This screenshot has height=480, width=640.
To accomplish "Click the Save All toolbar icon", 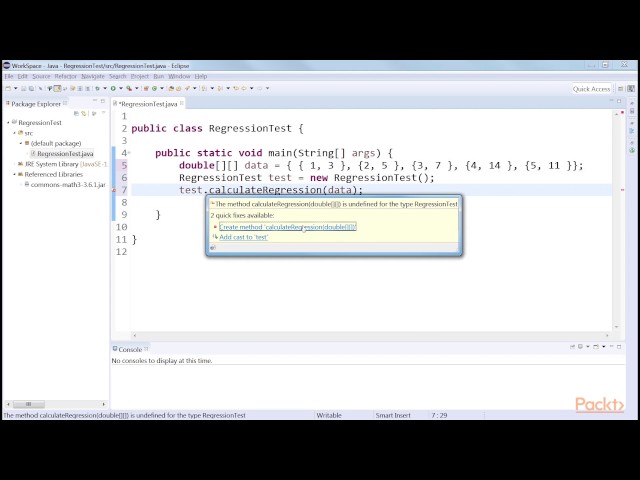I will click(32, 88).
